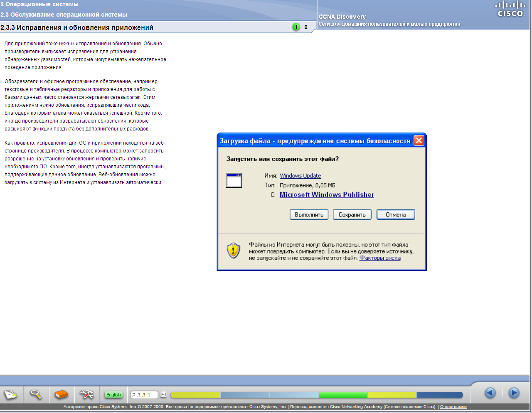Click the first yellow-green progress bar segment
This screenshot has height=413, width=532.
[195, 395]
